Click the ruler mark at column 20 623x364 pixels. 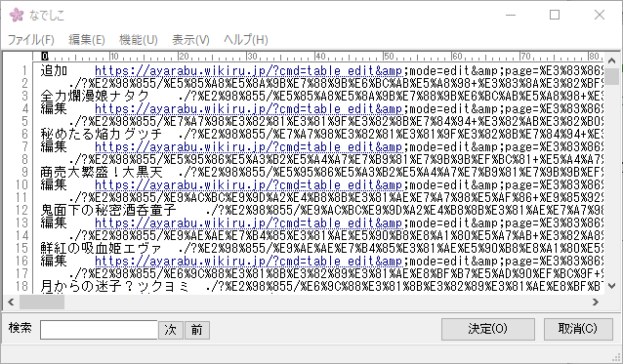[185, 57]
